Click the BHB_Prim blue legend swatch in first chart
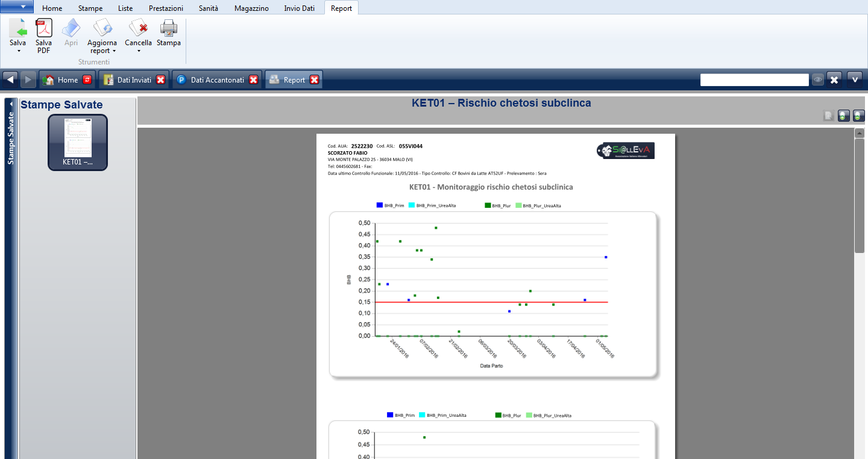The height and width of the screenshot is (459, 868). 380,205
